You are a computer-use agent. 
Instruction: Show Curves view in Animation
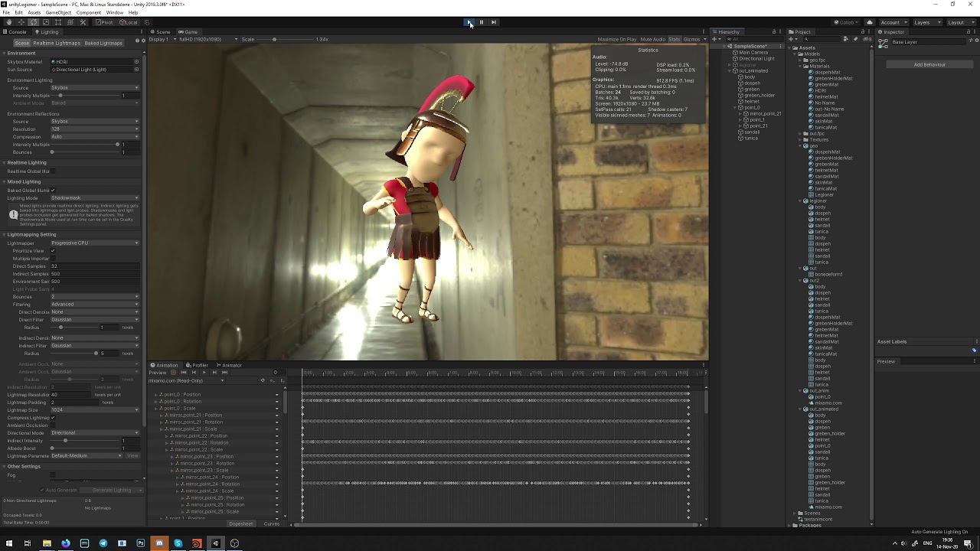point(272,523)
